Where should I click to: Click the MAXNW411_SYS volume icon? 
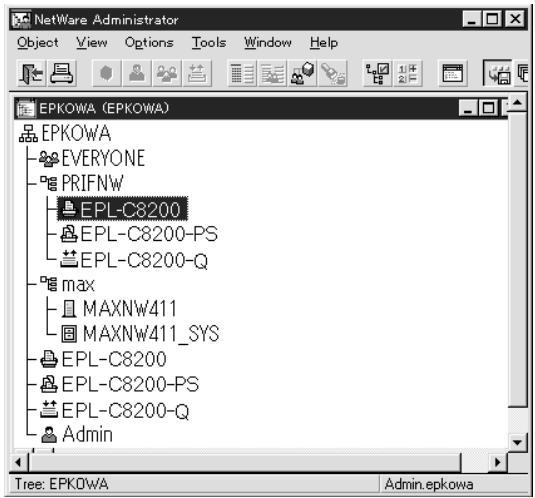(x=69, y=334)
